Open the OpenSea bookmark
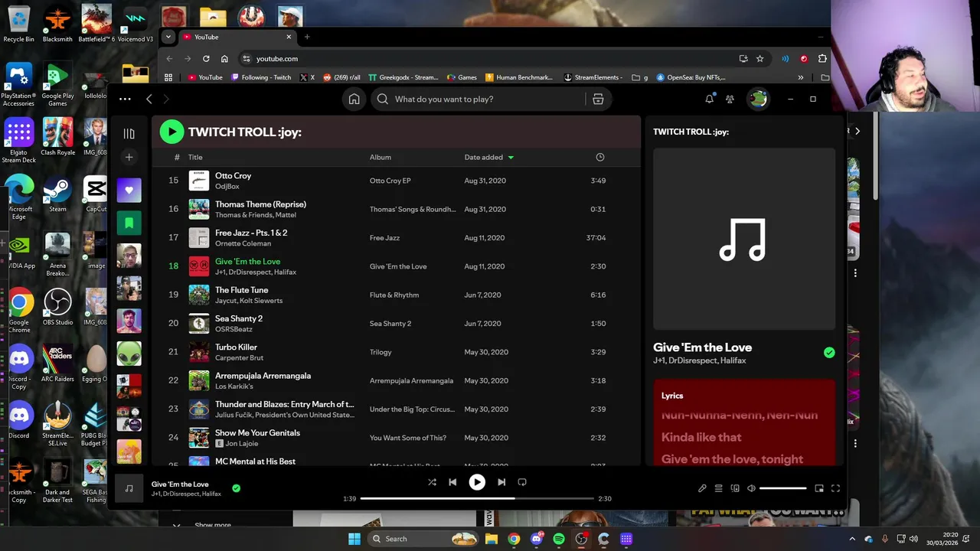This screenshot has height=551, width=980. 691,77
